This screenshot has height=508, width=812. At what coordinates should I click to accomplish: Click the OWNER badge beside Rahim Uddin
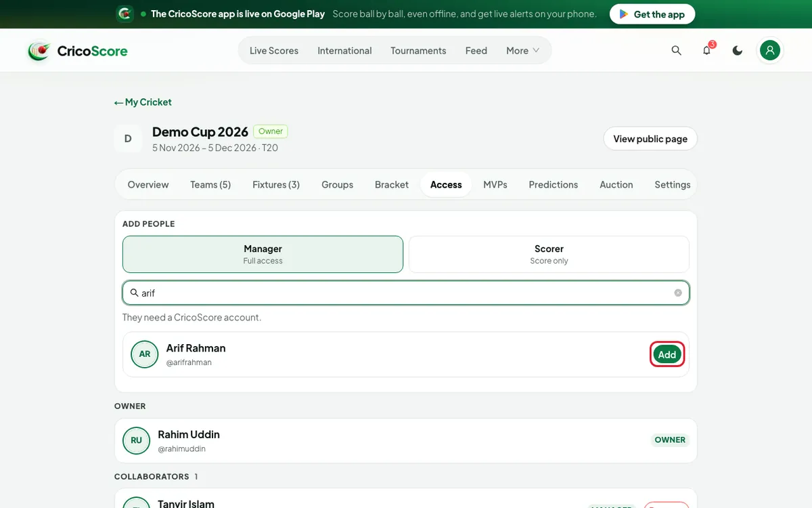(670, 440)
